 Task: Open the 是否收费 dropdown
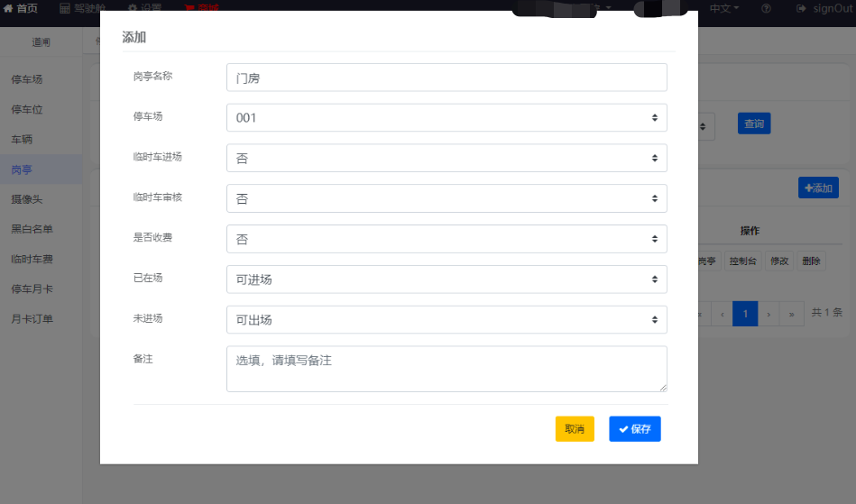(x=446, y=239)
